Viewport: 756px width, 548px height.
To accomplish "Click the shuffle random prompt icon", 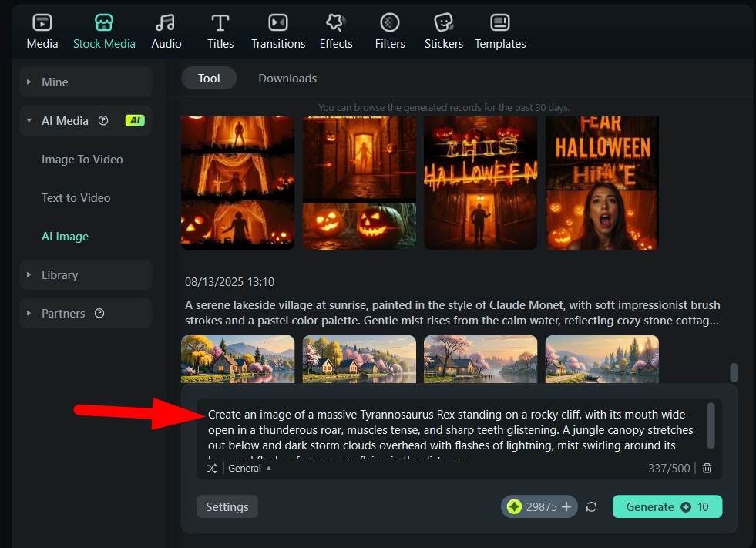I will (x=212, y=469).
